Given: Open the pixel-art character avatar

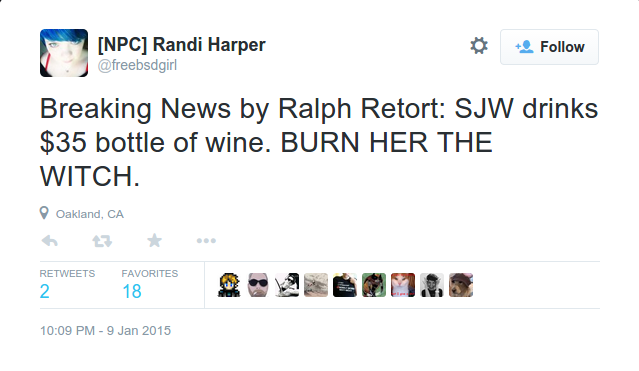Looking at the screenshot, I should pyautogui.click(x=229, y=285).
